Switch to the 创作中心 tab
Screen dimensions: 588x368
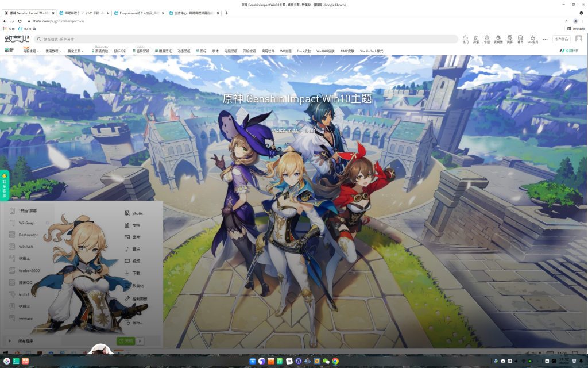tap(194, 13)
